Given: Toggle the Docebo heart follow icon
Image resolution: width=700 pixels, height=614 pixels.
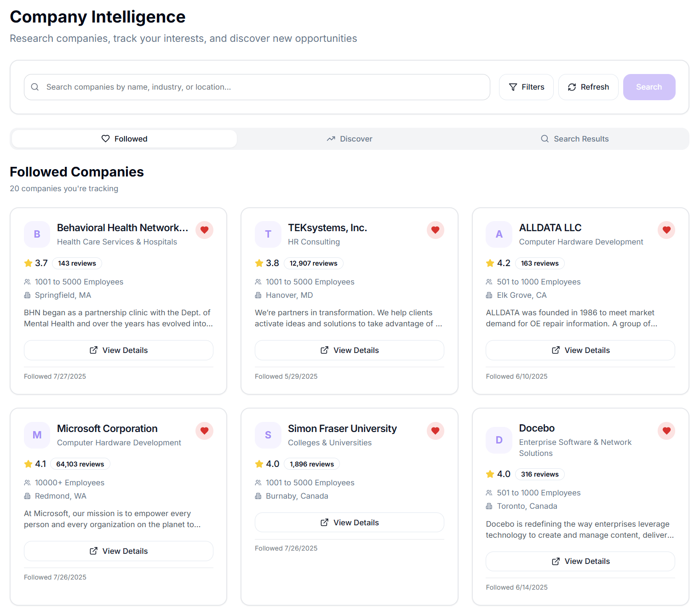Looking at the screenshot, I should (x=666, y=431).
